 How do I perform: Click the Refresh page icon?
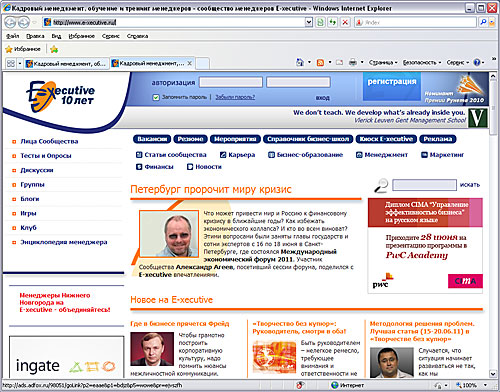click(x=332, y=22)
